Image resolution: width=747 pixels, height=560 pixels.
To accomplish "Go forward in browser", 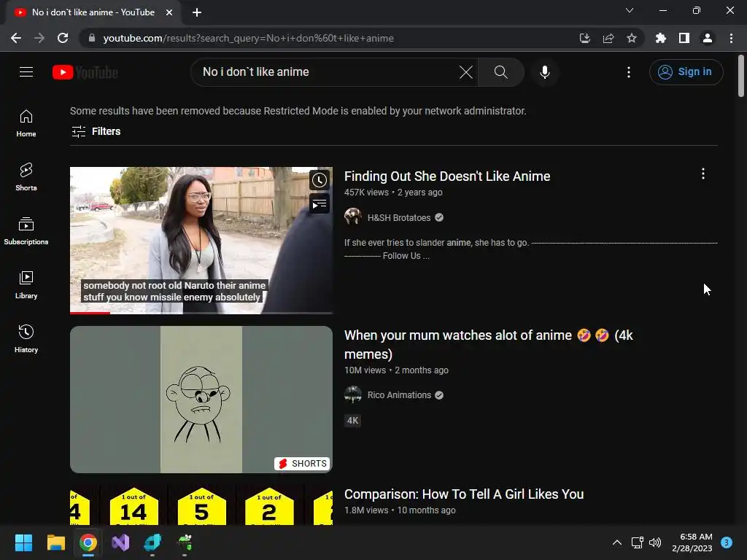I will coord(39,38).
